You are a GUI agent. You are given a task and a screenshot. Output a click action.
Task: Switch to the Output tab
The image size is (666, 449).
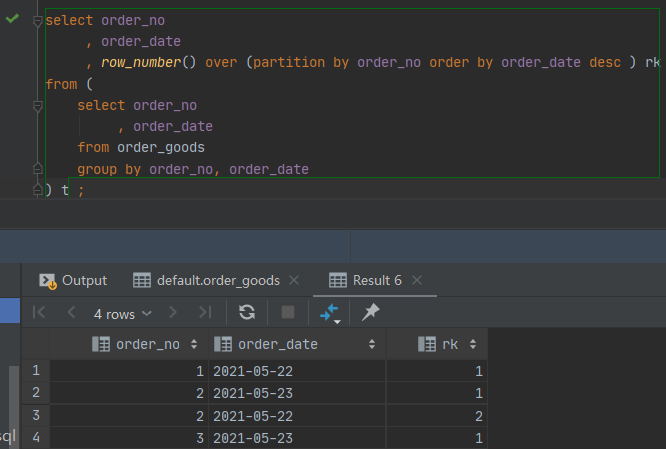pyautogui.click(x=73, y=280)
